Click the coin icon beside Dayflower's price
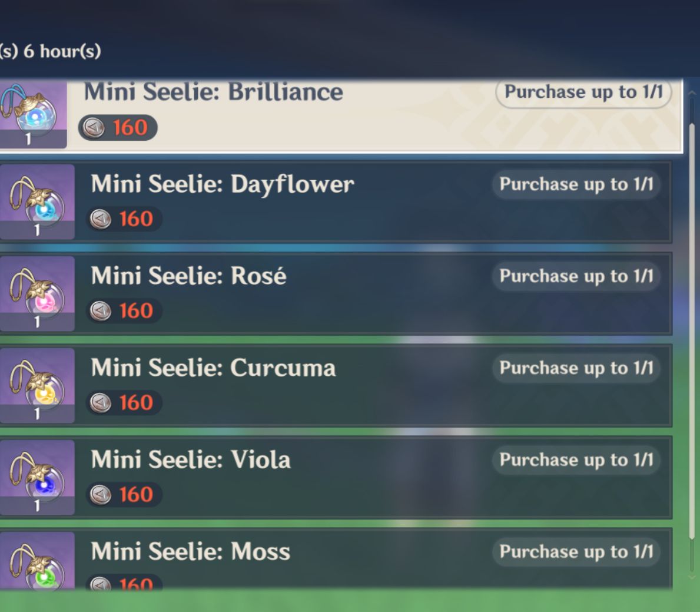 click(100, 219)
